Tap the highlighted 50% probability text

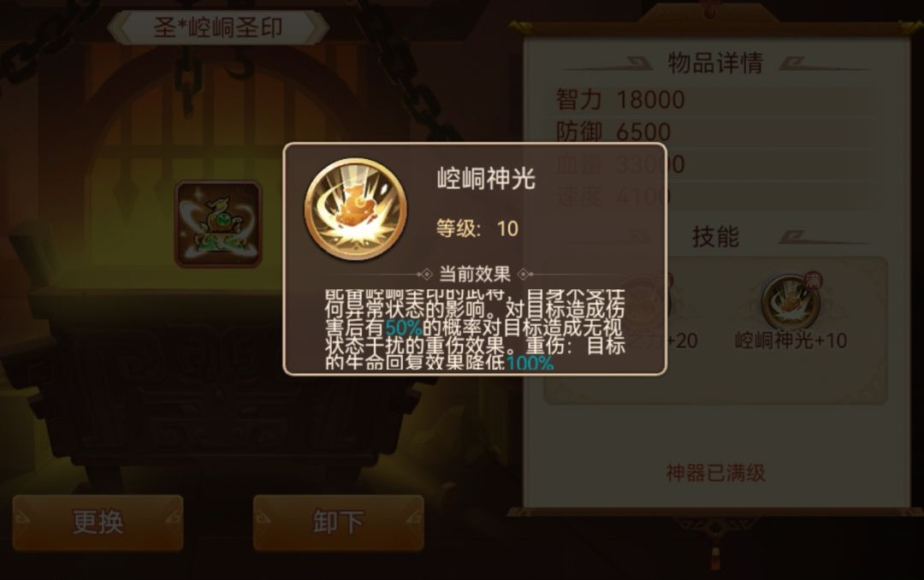pyautogui.click(x=404, y=327)
